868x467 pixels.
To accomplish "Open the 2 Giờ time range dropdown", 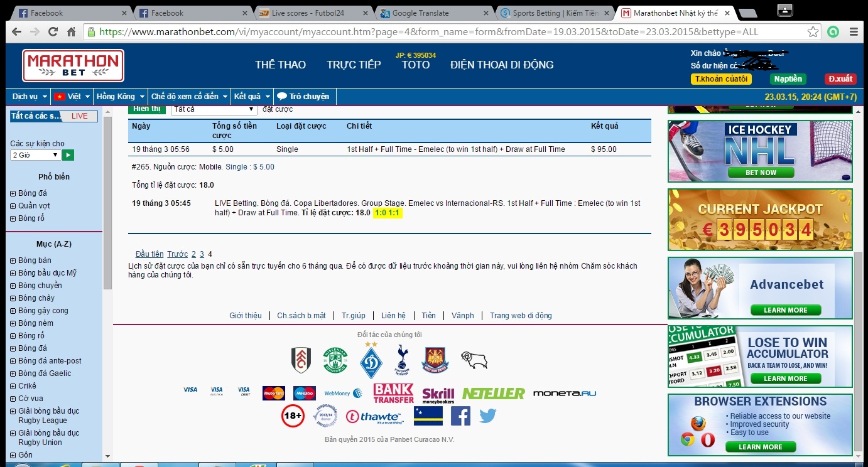I will click(35, 155).
